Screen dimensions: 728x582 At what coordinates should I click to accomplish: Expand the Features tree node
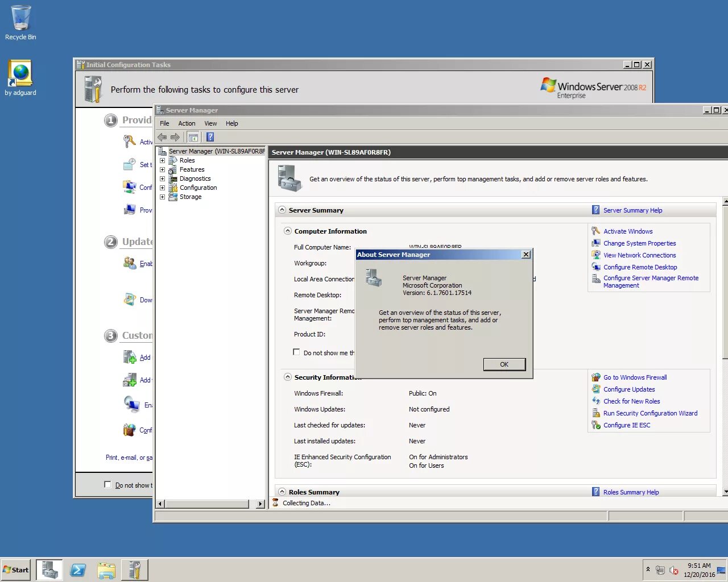pos(162,169)
